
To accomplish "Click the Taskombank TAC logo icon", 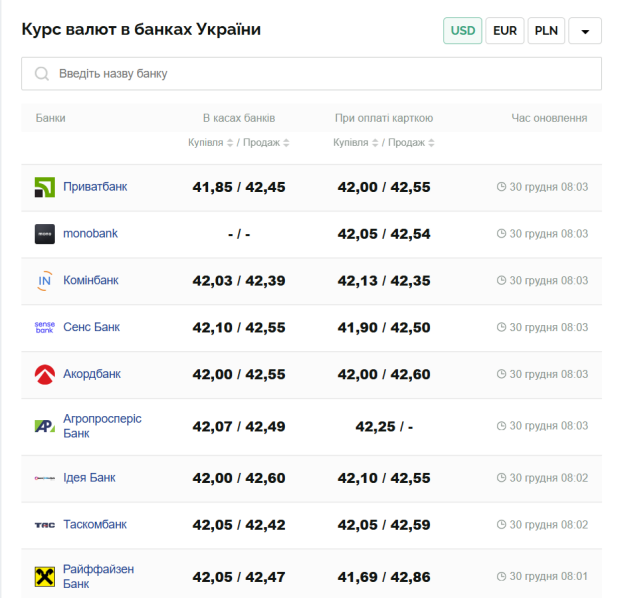I will [45, 525].
